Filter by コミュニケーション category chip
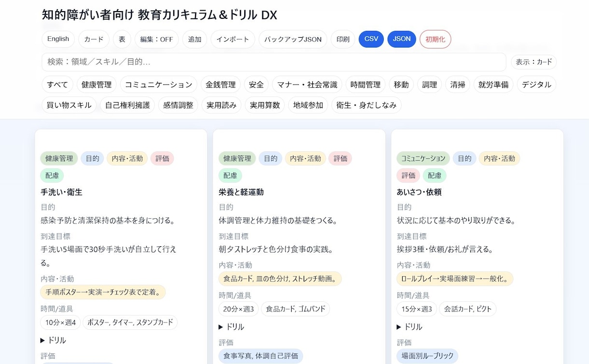 158,84
